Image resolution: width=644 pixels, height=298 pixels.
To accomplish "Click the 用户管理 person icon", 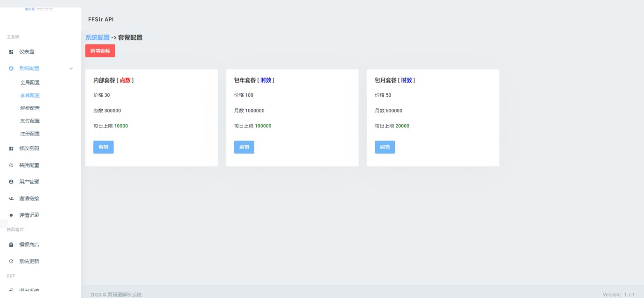I will pyautogui.click(x=11, y=182).
